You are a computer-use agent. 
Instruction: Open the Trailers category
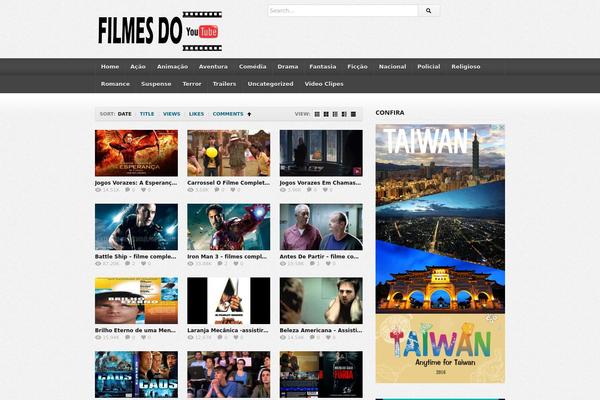(224, 84)
